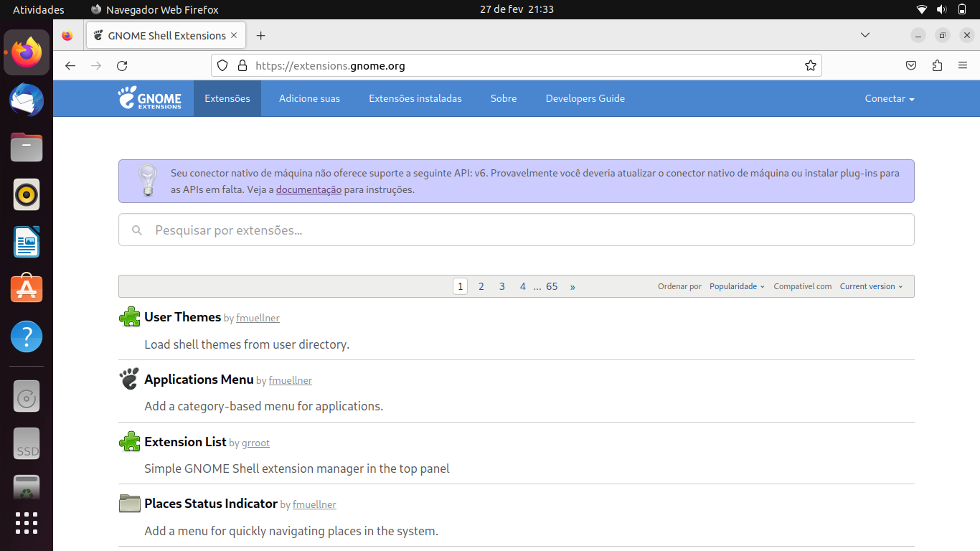Click the documentação link
This screenshot has width=980, height=551.
308,190
